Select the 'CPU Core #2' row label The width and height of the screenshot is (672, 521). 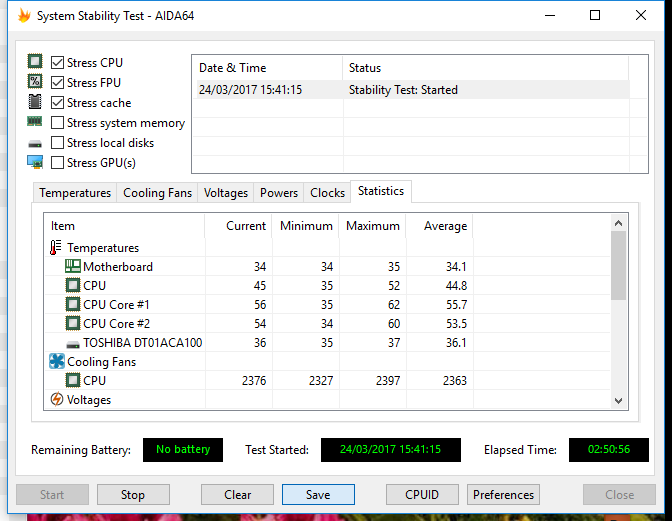point(117,323)
